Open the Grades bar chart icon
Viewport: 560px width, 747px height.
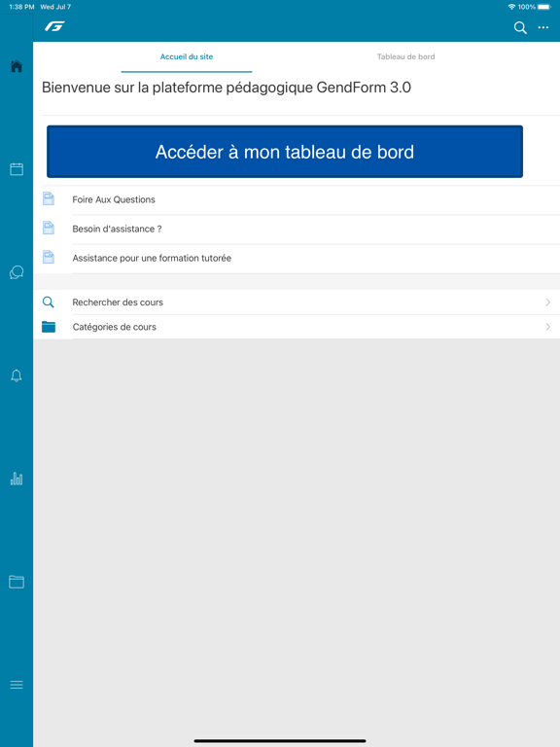tap(17, 479)
